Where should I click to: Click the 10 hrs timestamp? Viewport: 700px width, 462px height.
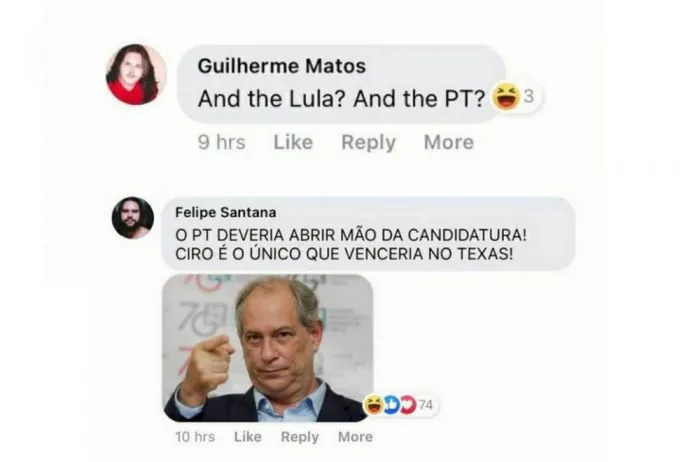195,437
